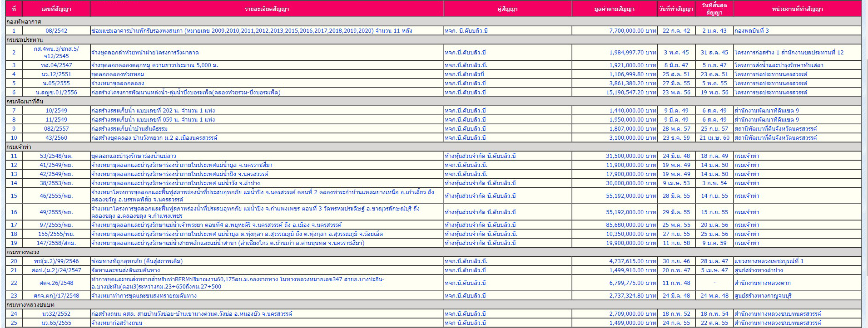Click contract number 08/2542
The width and height of the screenshot is (868, 328).
click(56, 31)
